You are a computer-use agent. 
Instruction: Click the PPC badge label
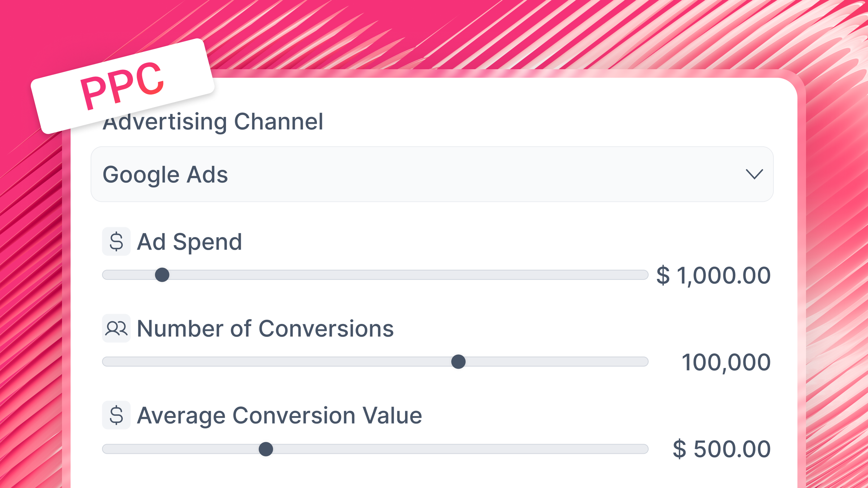pos(122,86)
